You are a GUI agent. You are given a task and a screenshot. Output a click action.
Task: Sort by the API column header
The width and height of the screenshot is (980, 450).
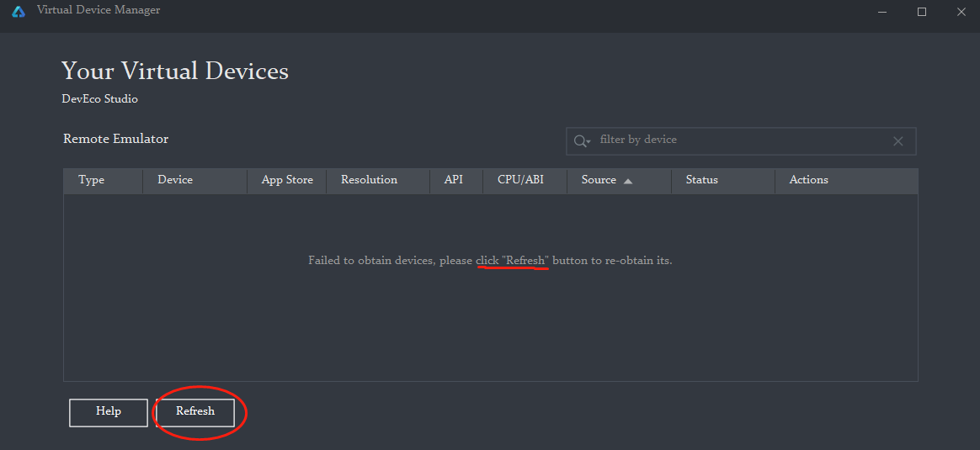click(456, 180)
